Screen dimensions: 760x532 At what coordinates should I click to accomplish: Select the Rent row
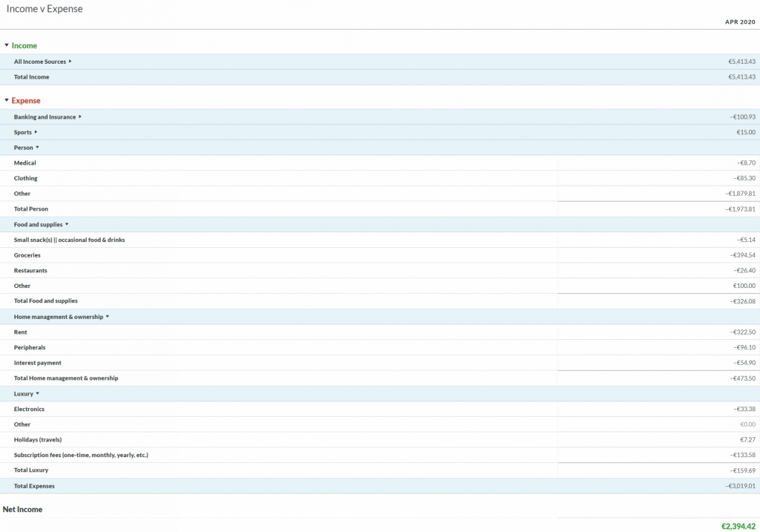21,332
